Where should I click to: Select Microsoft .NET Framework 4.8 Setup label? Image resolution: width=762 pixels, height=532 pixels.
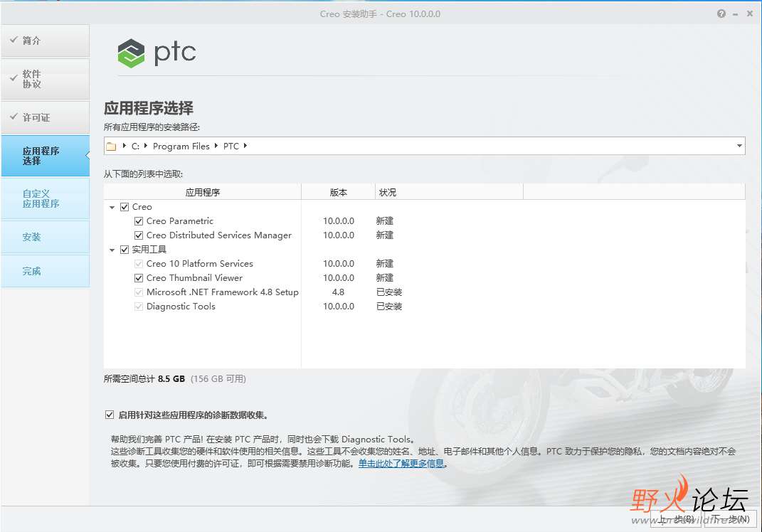(223, 292)
